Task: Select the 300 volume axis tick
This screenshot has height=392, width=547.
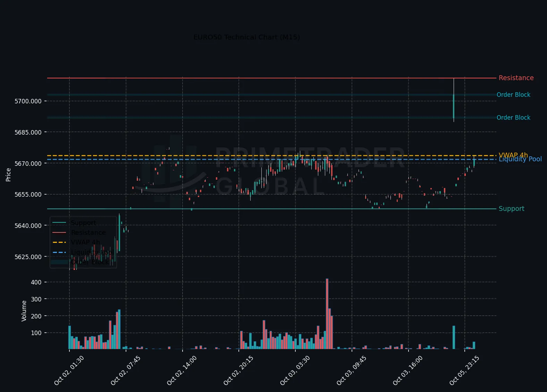Action: click(x=36, y=299)
